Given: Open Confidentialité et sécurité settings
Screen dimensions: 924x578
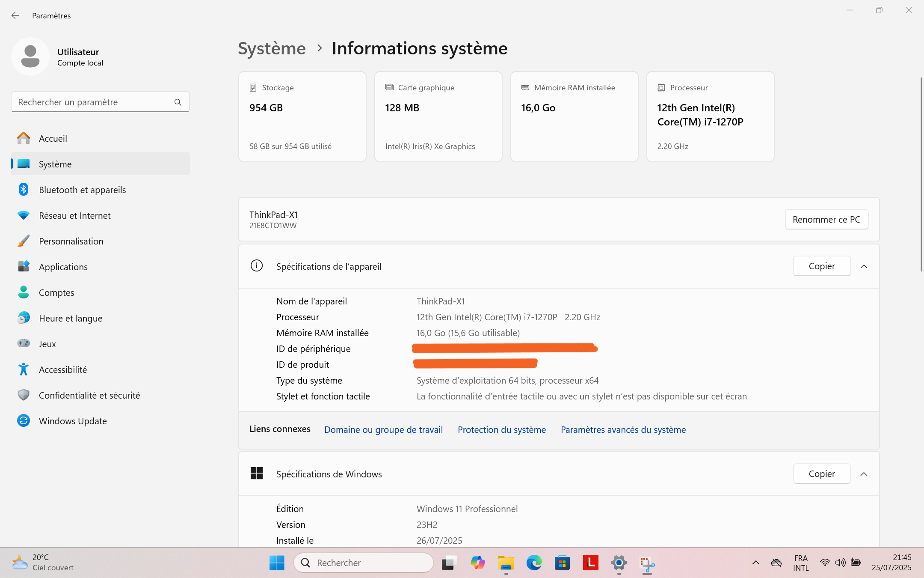Looking at the screenshot, I should (89, 395).
